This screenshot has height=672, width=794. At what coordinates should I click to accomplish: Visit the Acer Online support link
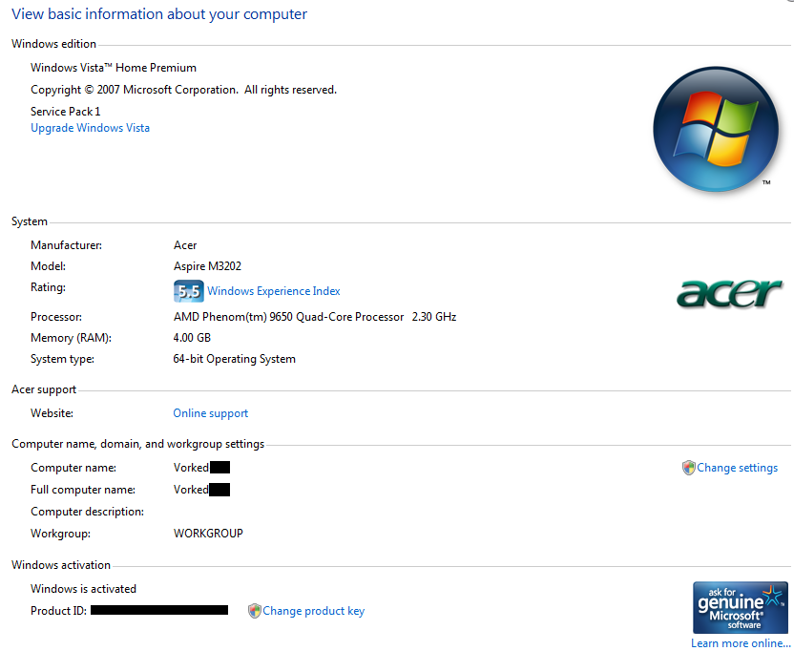210,413
